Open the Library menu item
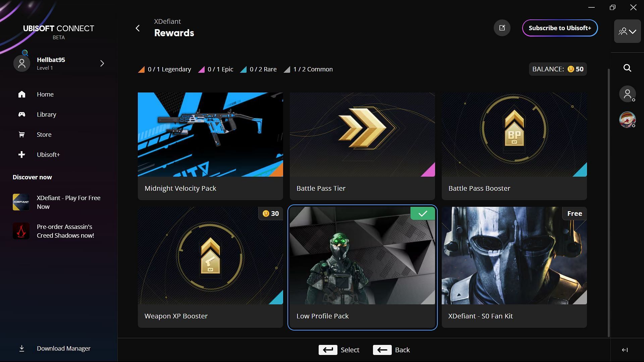The height and width of the screenshot is (362, 644). coord(46,114)
